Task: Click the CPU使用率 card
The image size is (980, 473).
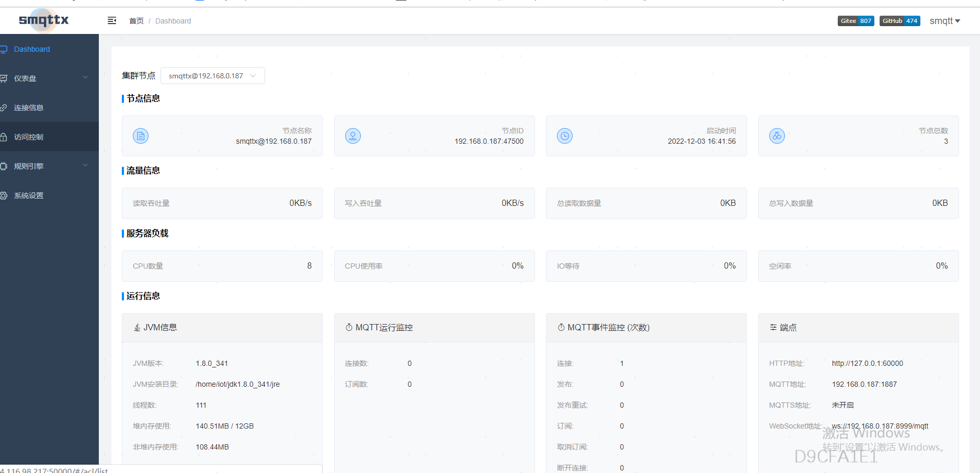Action: (x=435, y=266)
